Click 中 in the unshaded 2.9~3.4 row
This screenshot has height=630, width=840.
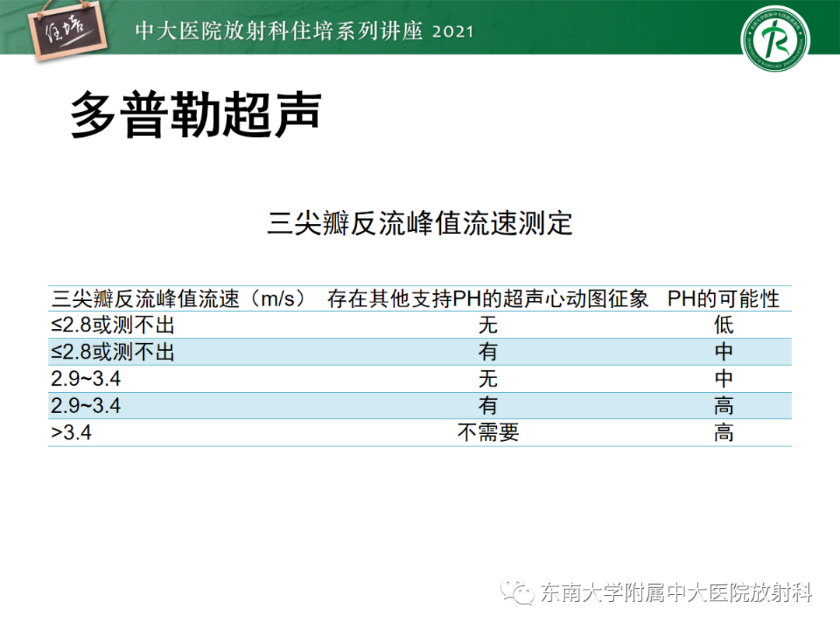pyautogui.click(x=723, y=379)
